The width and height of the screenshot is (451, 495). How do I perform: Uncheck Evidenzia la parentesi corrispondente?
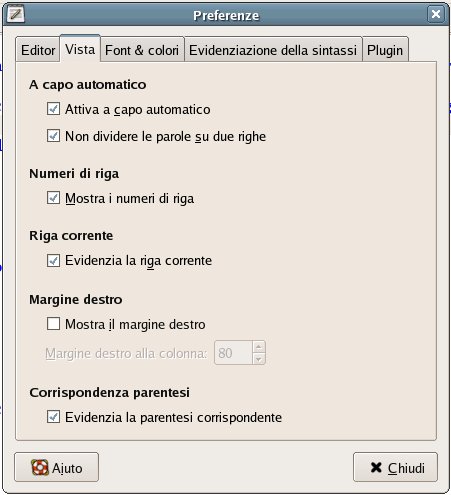click(53, 417)
